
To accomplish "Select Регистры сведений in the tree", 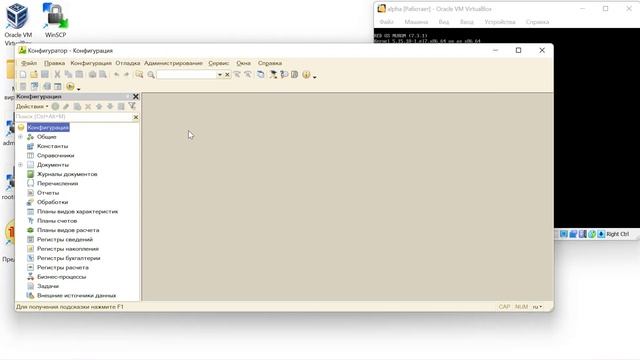I will tap(65, 240).
